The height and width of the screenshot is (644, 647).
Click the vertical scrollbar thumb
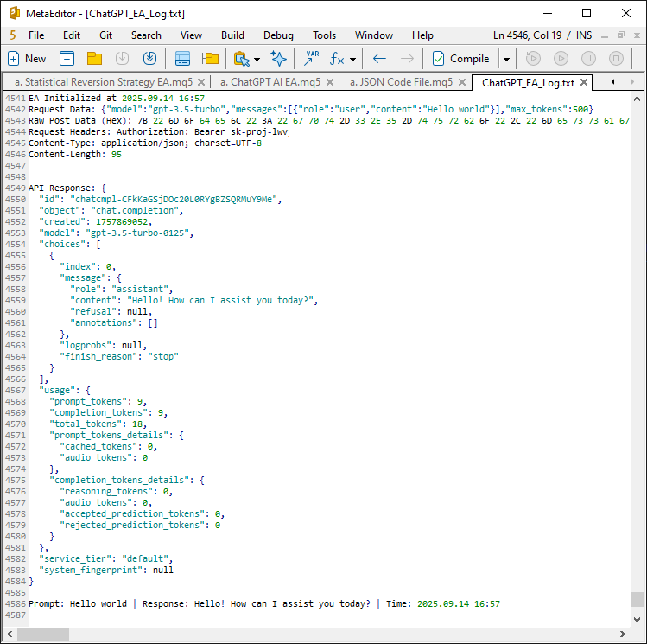[637, 599]
